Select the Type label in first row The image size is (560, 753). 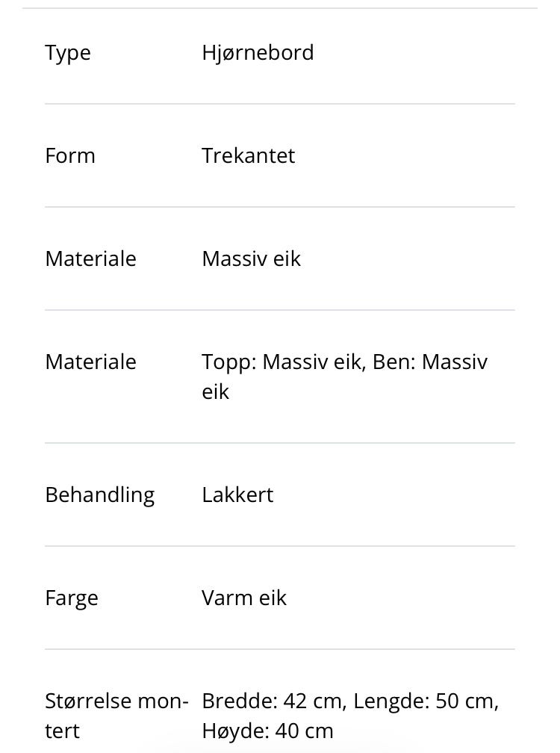[68, 53]
